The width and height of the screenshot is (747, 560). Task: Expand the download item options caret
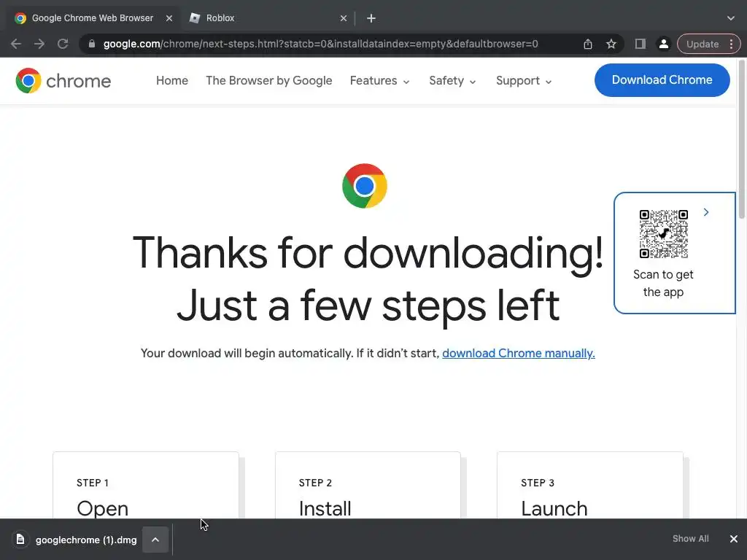coord(155,540)
